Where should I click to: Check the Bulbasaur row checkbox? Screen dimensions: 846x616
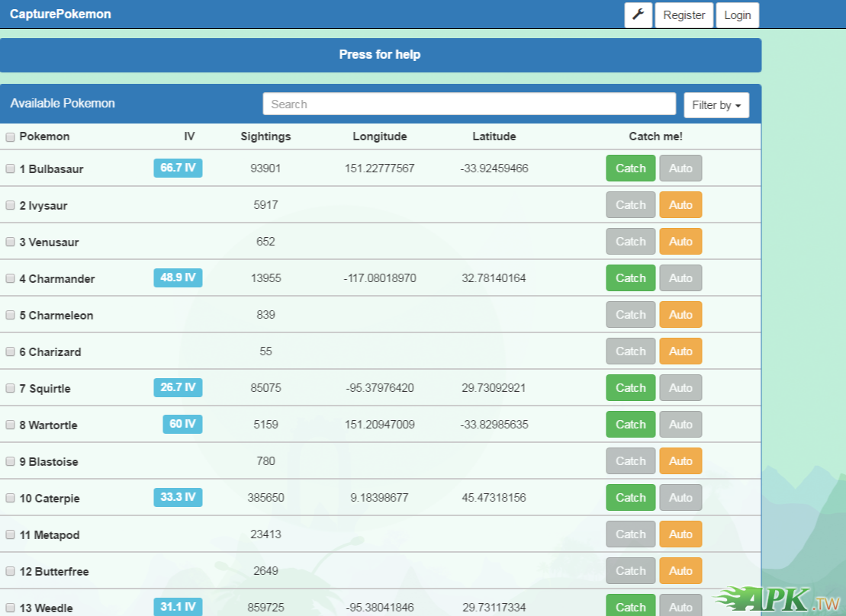(11, 168)
